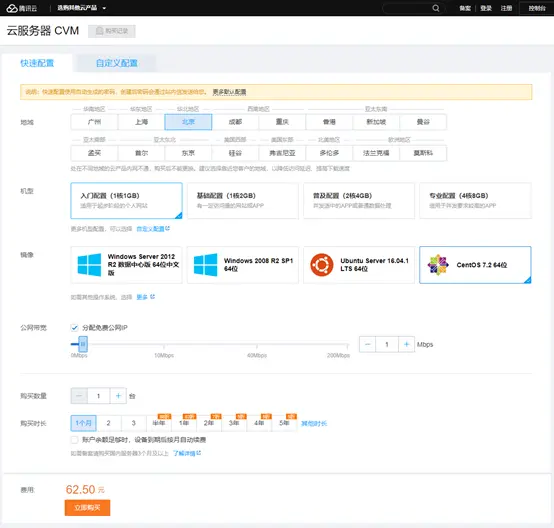Open the 自定义配置 link under machine types
Image resolution: width=554 pixels, height=528 pixels.
pos(153,229)
